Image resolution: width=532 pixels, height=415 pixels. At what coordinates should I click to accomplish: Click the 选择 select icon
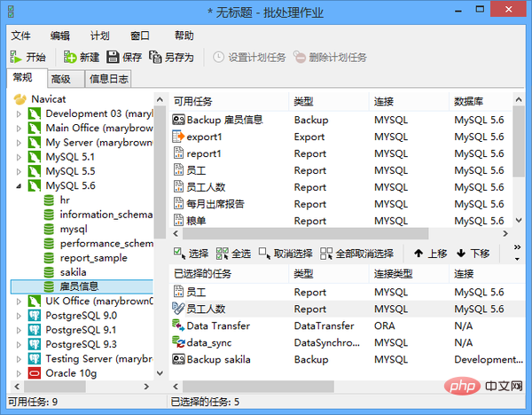(179, 253)
